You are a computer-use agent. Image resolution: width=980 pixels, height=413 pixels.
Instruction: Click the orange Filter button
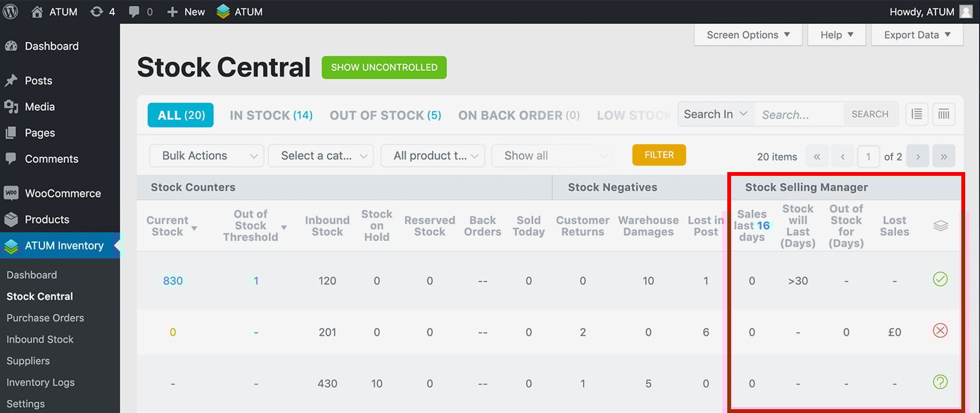[659, 155]
